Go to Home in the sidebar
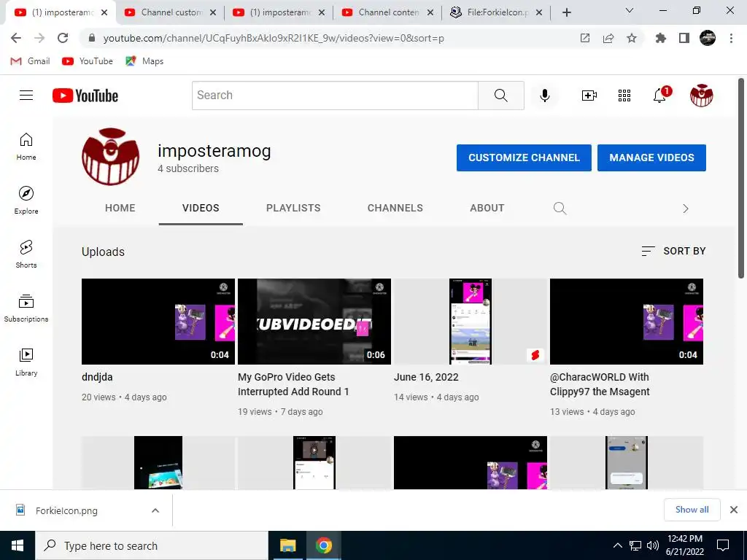The height and width of the screenshot is (560, 747). tap(26, 146)
